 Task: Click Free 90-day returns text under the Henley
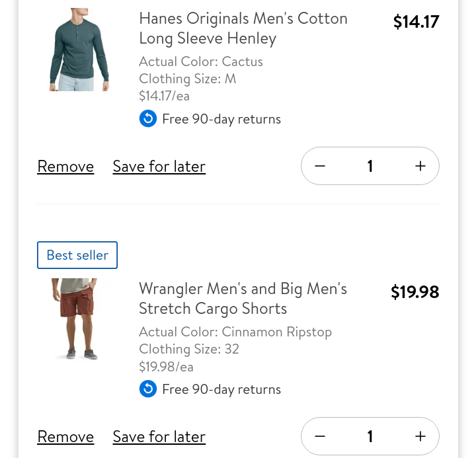coord(221,119)
